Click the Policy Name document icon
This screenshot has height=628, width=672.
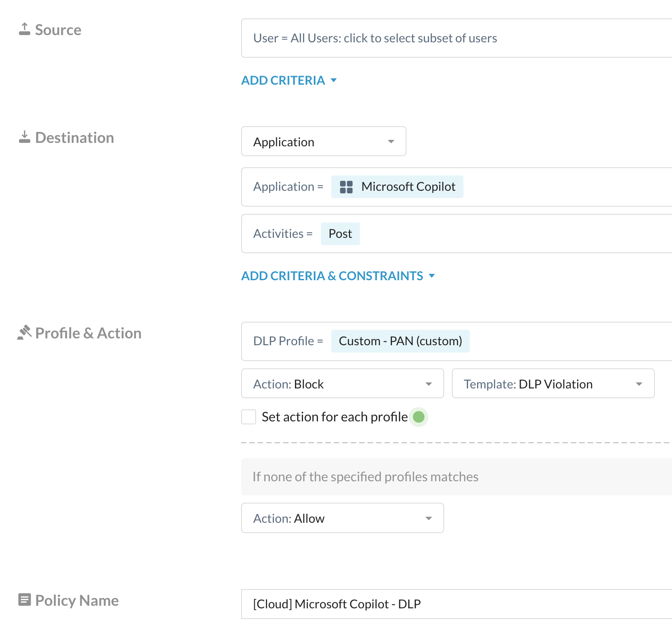point(24,600)
